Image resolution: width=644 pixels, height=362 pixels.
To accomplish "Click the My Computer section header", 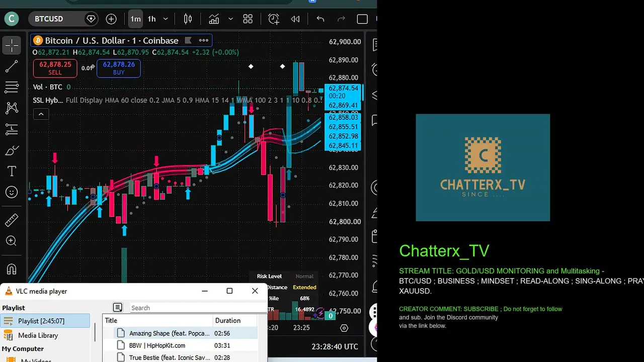I will [23, 348].
